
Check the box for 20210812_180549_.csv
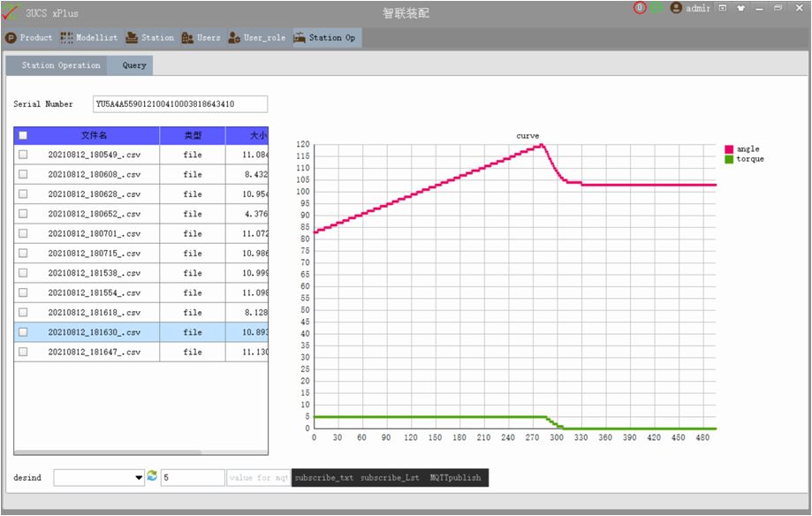(23, 155)
